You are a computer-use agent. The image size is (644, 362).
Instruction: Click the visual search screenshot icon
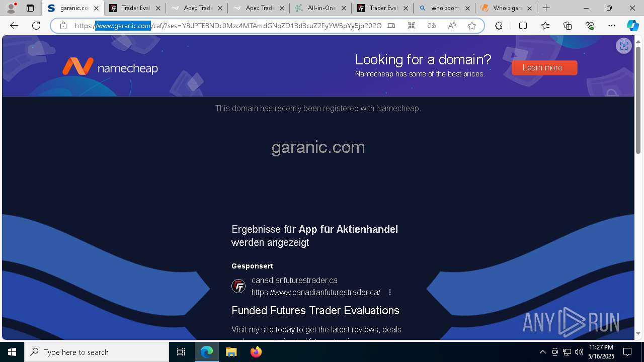pos(624,46)
